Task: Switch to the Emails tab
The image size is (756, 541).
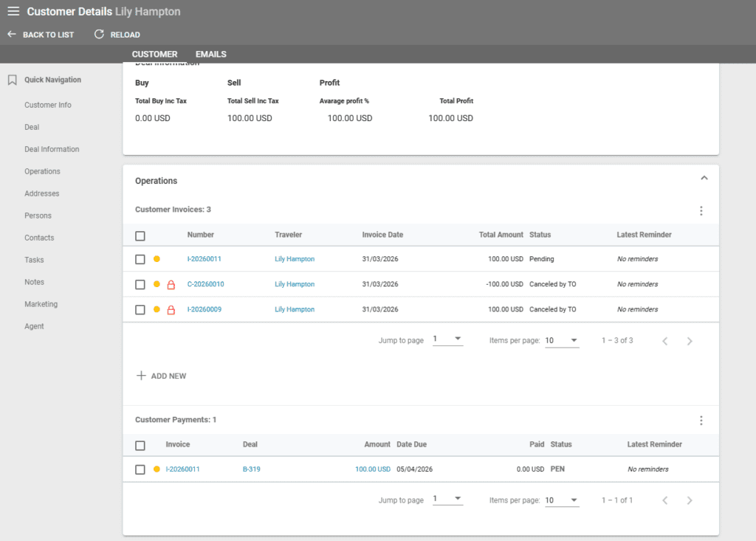Action: tap(210, 55)
